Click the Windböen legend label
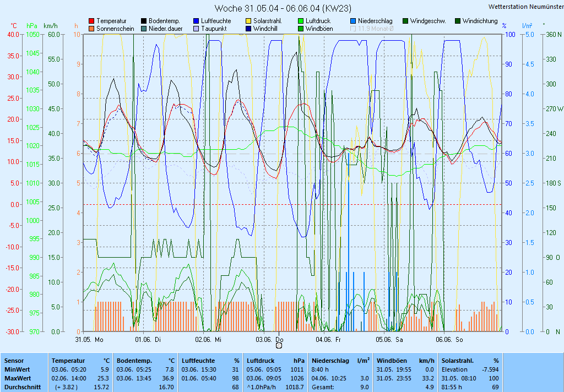Image resolution: width=564 pixels, height=392 pixels. click(319, 29)
